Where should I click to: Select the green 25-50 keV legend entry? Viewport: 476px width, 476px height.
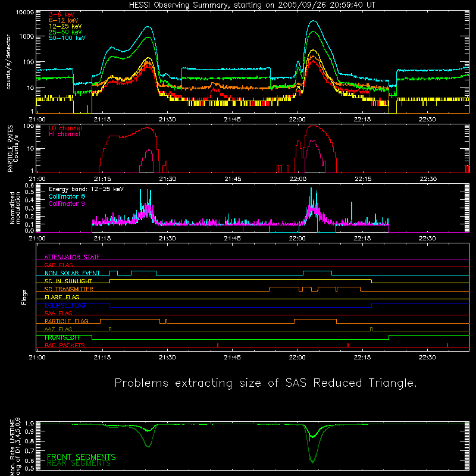pos(65,32)
